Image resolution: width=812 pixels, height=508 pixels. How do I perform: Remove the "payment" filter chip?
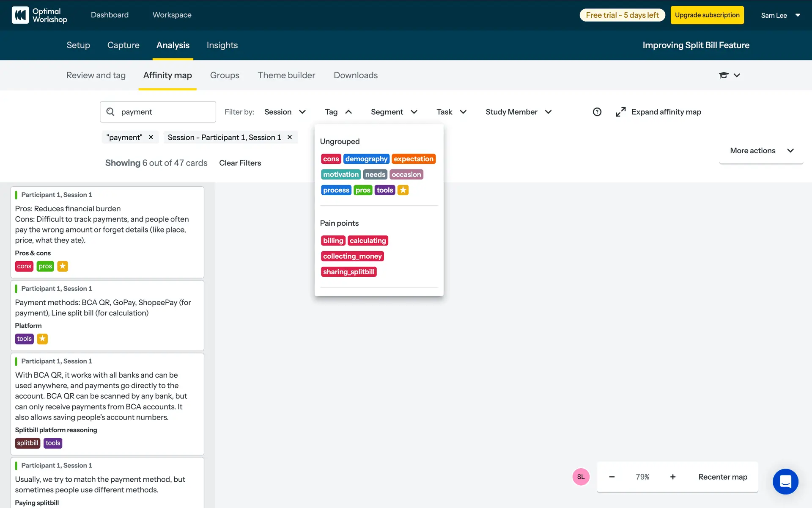tap(151, 137)
